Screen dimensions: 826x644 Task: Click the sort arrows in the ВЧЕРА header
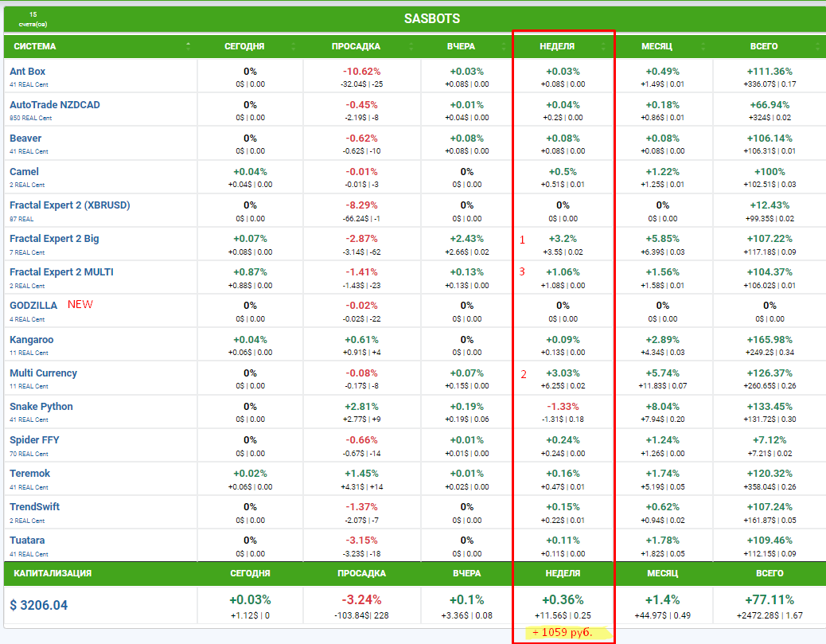(x=505, y=46)
